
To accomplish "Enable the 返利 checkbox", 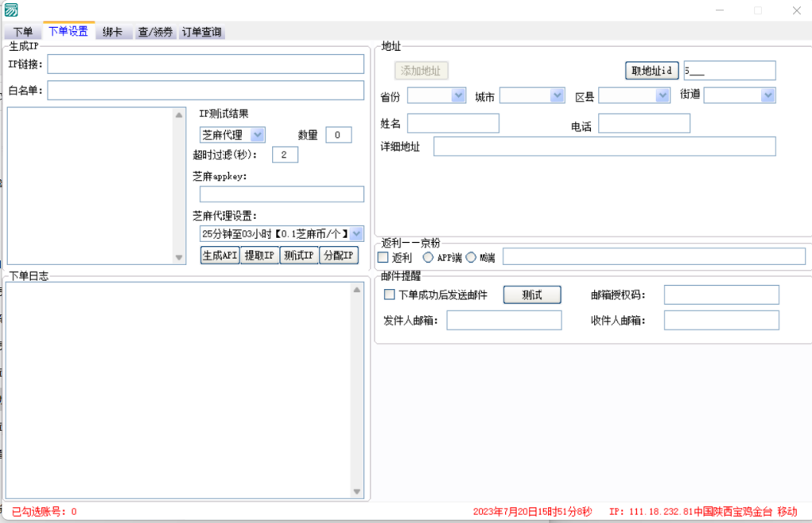I will click(x=383, y=257).
